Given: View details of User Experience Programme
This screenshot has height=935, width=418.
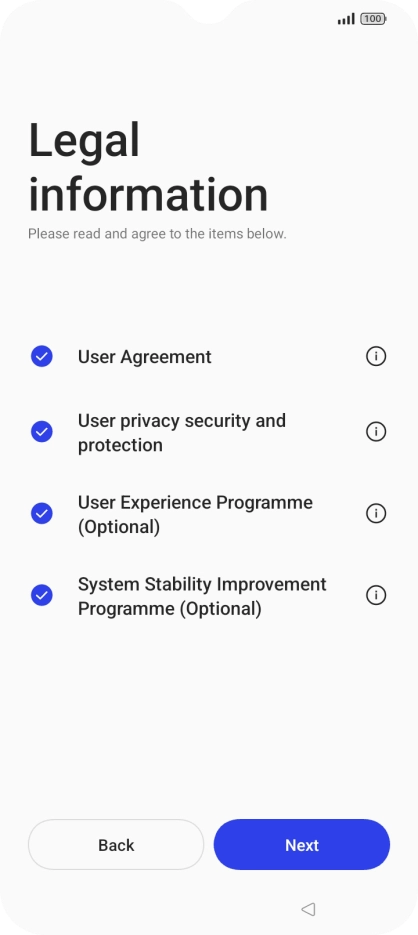Looking at the screenshot, I should pyautogui.click(x=376, y=513).
